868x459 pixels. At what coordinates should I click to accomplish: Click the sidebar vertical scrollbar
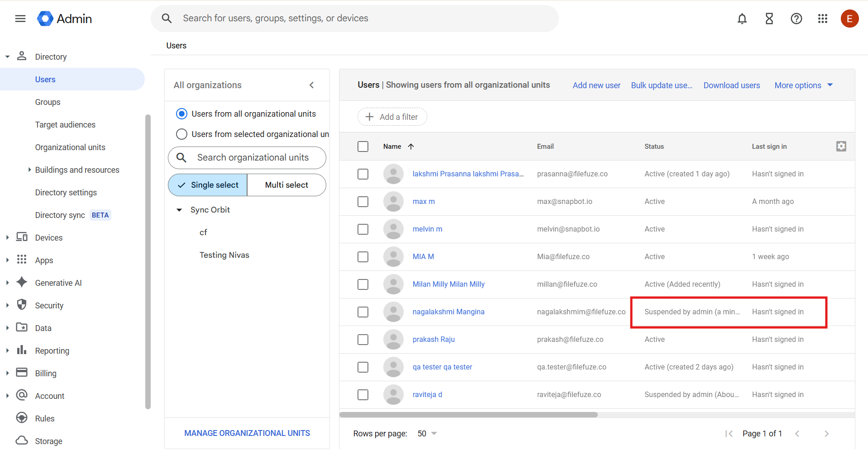148,261
